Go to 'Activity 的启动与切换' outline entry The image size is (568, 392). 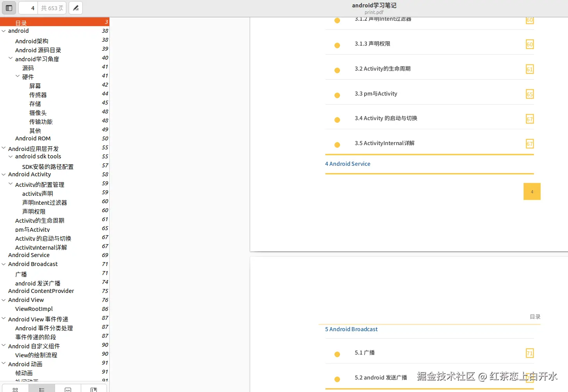[43, 238]
